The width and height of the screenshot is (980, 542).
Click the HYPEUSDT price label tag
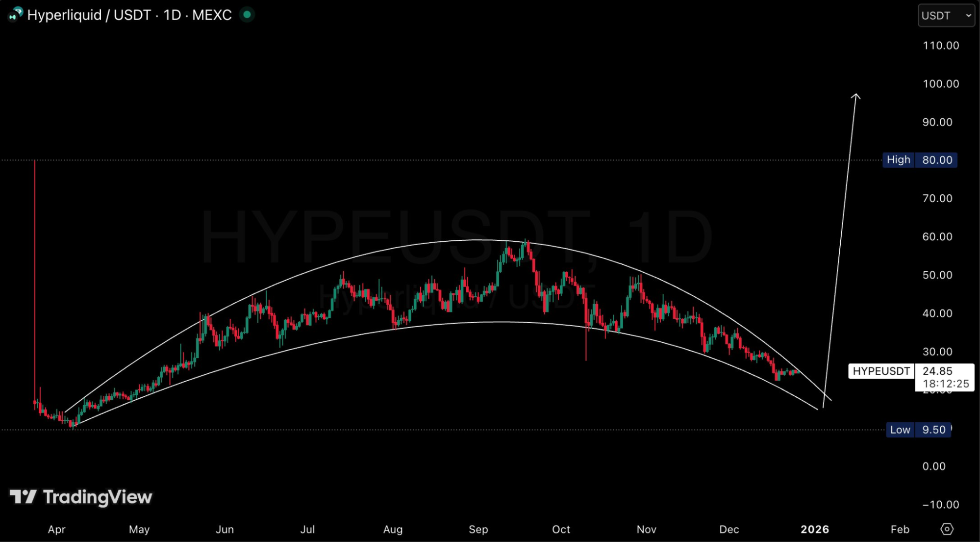pyautogui.click(x=881, y=371)
